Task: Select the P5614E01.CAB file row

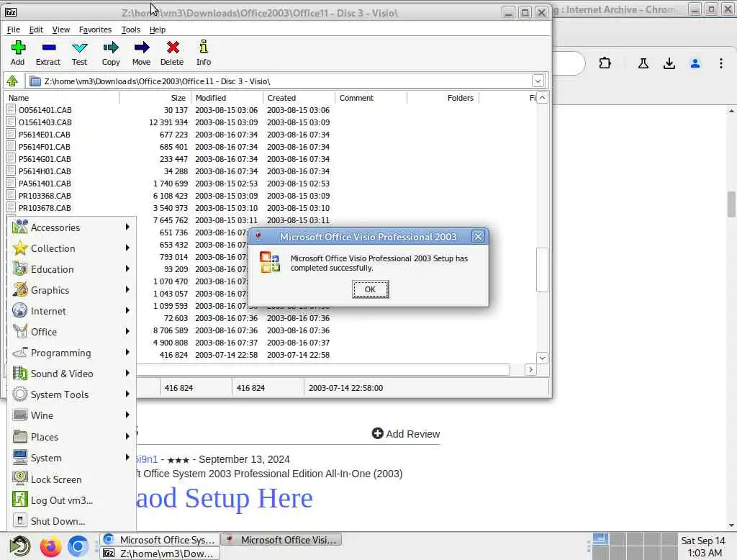Action: [271, 135]
